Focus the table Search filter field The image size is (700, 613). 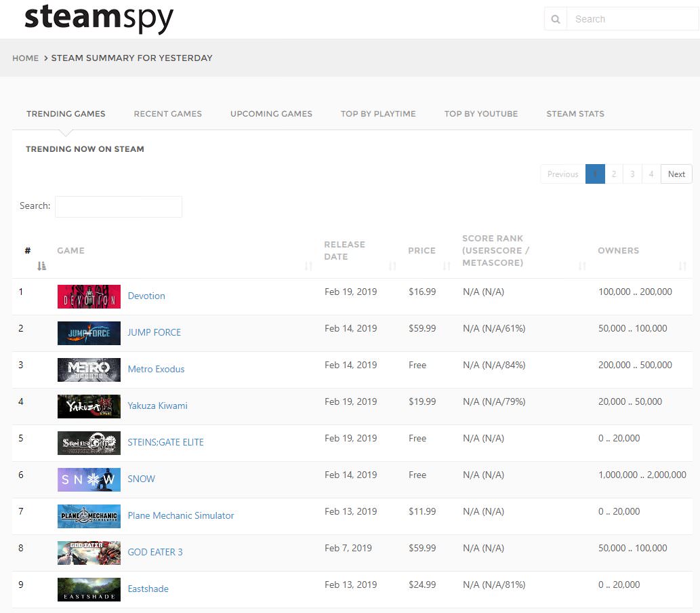pos(119,207)
